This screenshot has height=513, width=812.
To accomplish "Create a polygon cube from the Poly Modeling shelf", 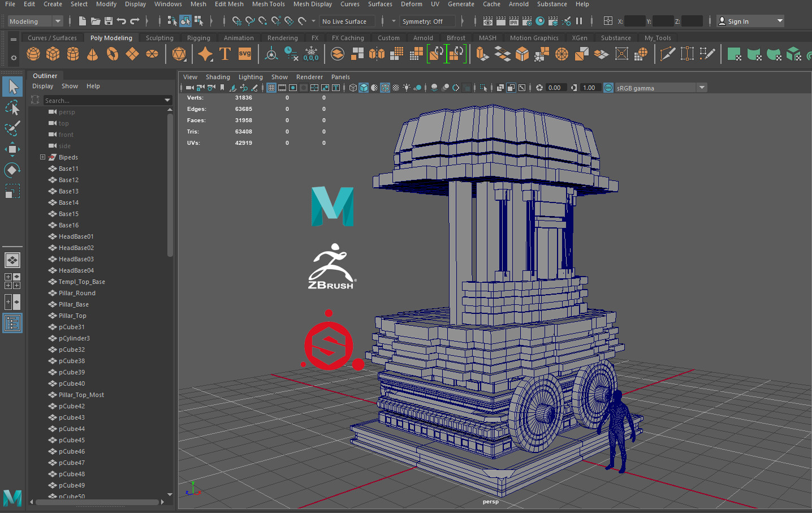I will 53,54.
